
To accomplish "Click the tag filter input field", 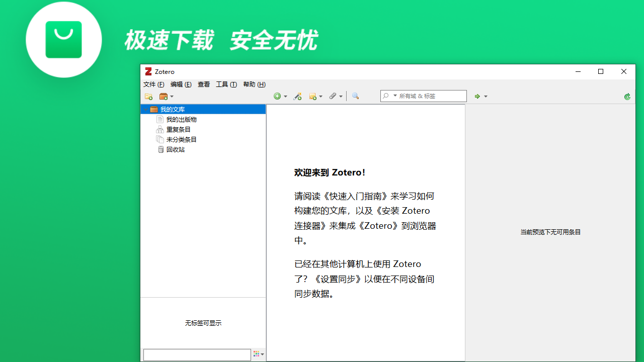I will (x=196, y=354).
